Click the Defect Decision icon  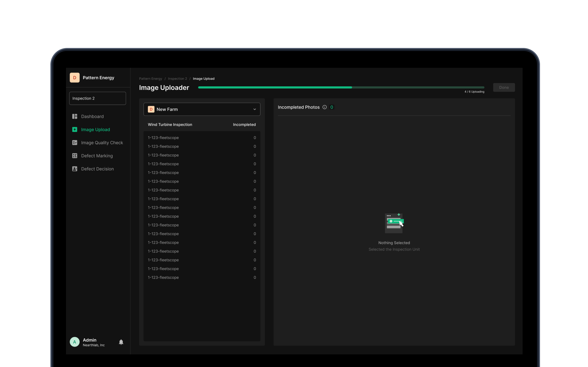point(75,169)
